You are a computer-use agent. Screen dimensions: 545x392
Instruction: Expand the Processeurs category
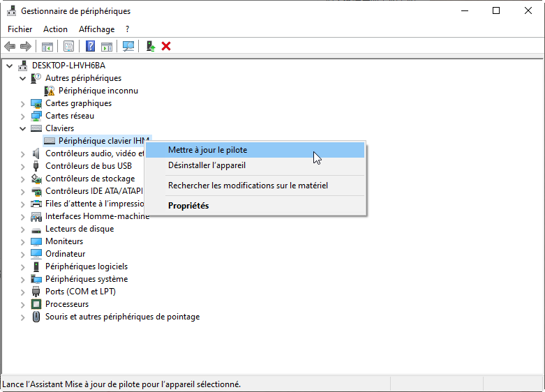point(22,305)
